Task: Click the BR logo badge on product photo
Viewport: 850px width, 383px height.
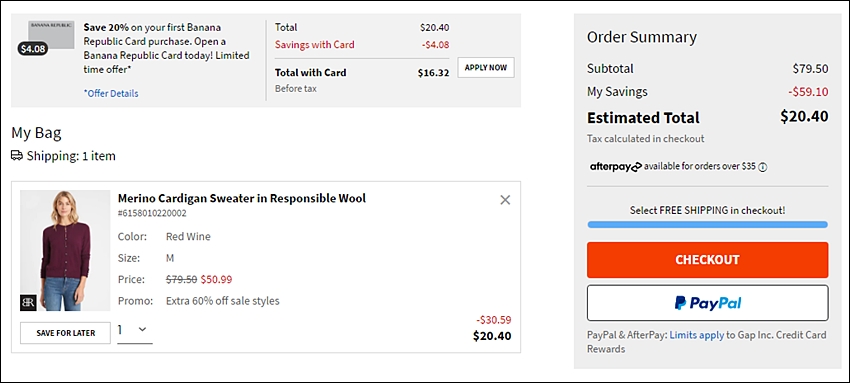Action: tap(28, 303)
